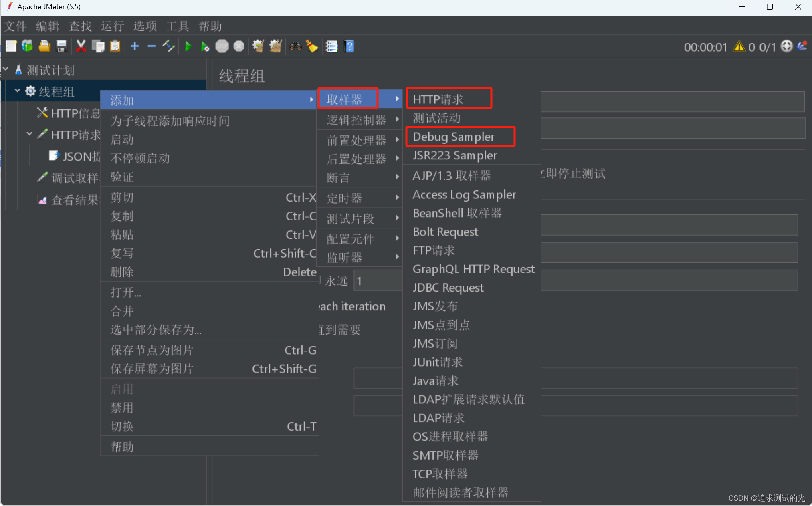Select the 查看结果 tree node
The width and height of the screenshot is (812, 506).
pos(75,199)
